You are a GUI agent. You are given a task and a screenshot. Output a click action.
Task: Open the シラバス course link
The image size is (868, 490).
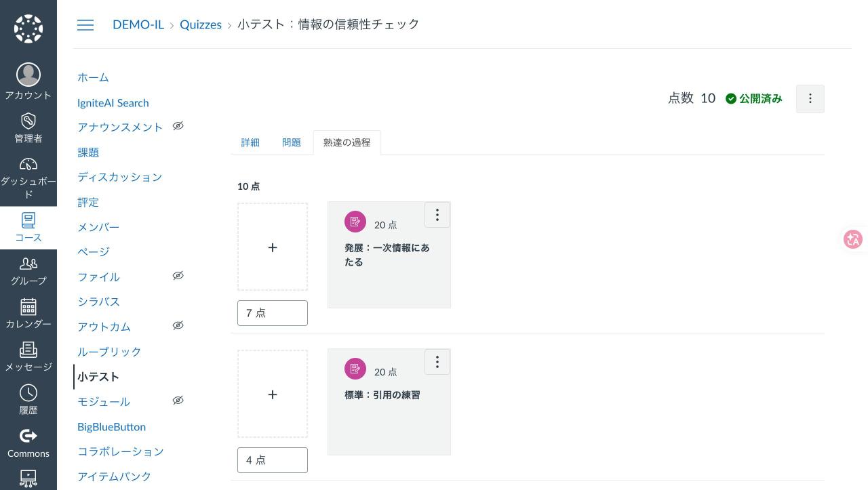(98, 302)
